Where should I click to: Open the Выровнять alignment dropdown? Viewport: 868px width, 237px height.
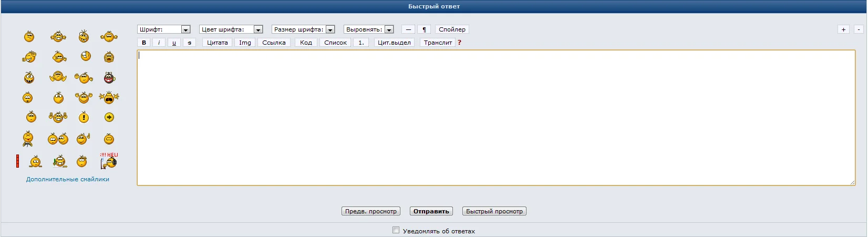368,29
